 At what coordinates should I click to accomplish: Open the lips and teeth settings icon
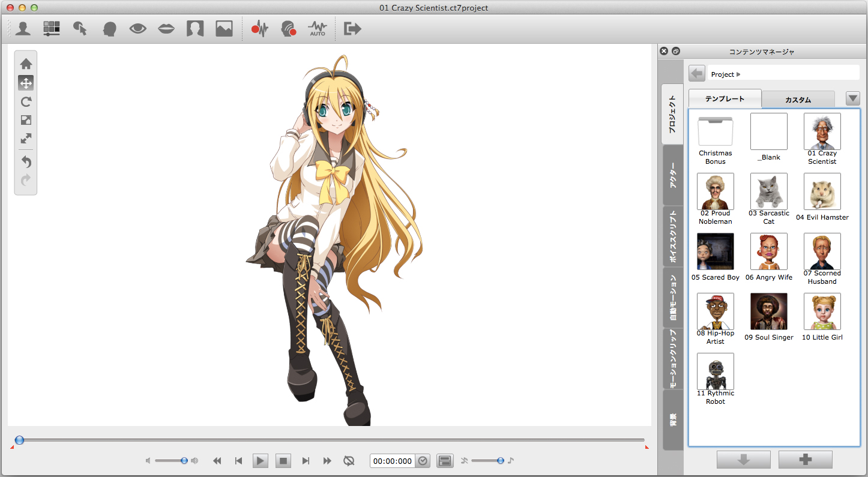[x=166, y=28]
